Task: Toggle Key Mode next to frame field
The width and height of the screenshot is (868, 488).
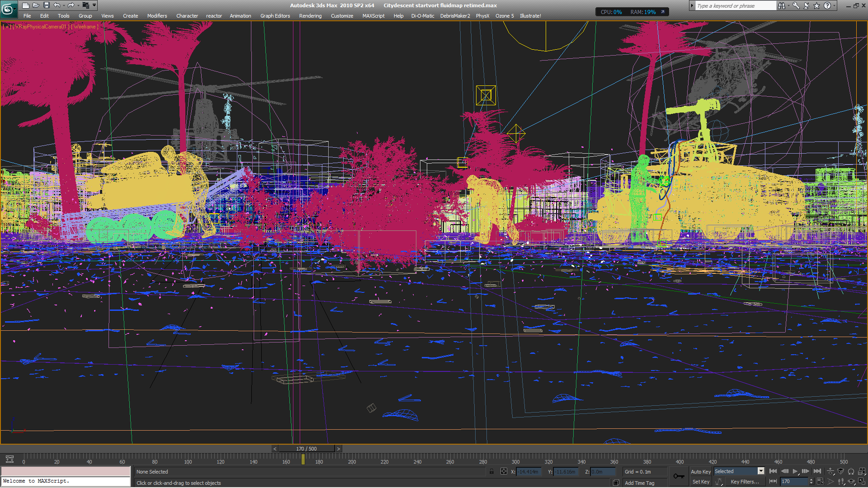Action: click(773, 482)
